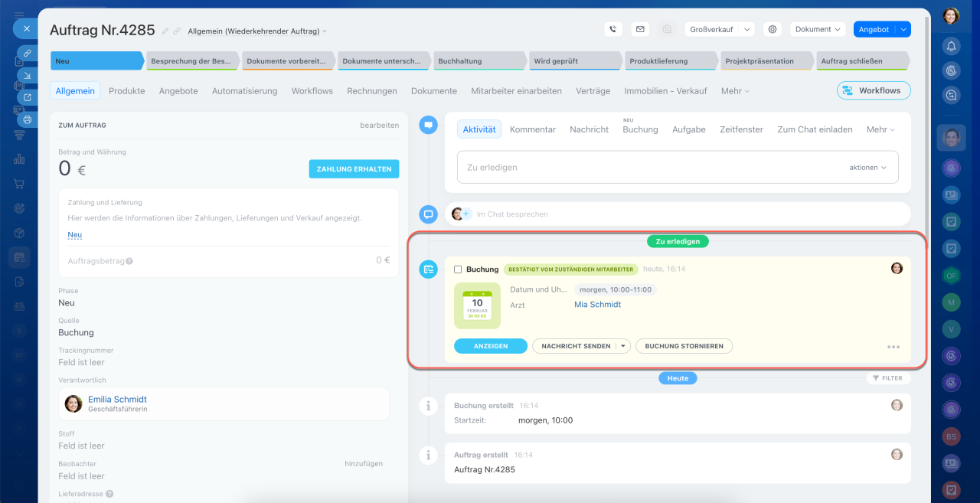Viewport: 980px width, 503px height.
Task: Open arrow next to Nachricht senden
Action: 623,346
